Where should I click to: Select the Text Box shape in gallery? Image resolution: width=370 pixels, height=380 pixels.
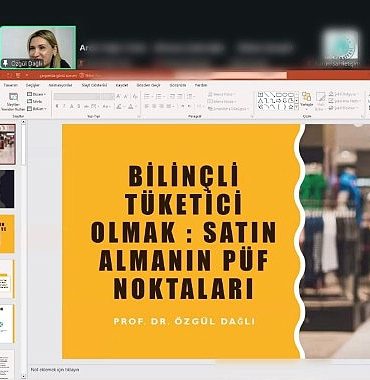[x=261, y=95]
